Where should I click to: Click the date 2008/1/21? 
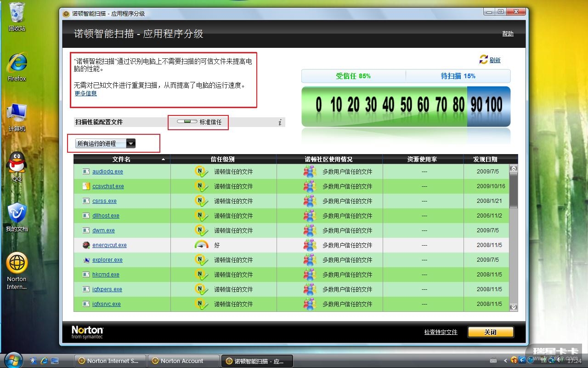pyautogui.click(x=489, y=201)
